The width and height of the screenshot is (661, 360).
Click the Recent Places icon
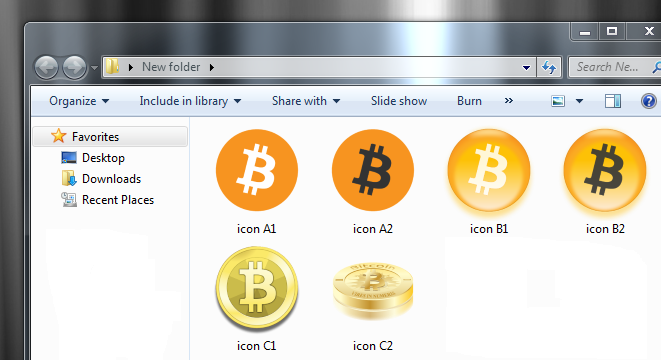click(69, 199)
